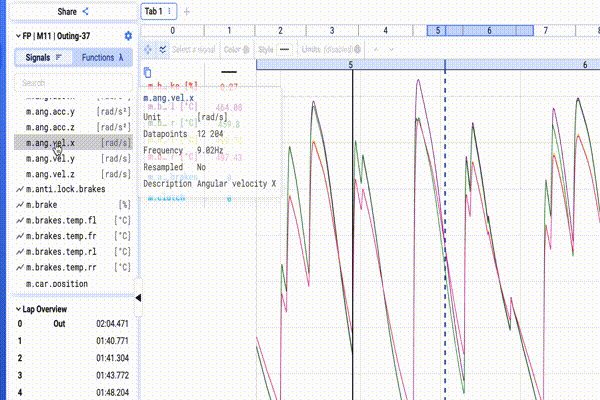Screen dimensions: 600x400
Task: Jump to lap 4 in top timeline
Action: coord(386,31)
